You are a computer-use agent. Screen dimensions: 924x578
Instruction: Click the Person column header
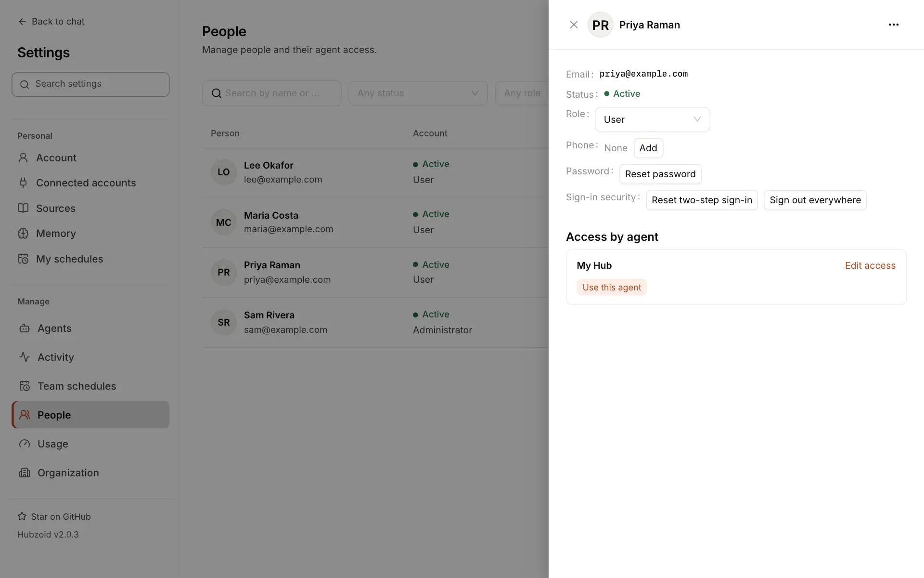click(x=225, y=133)
